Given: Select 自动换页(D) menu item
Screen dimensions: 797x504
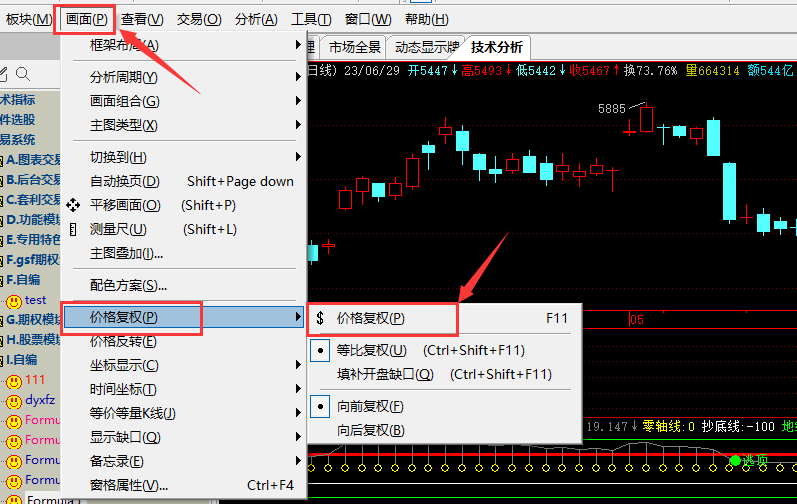Looking at the screenshot, I should click(x=184, y=181).
